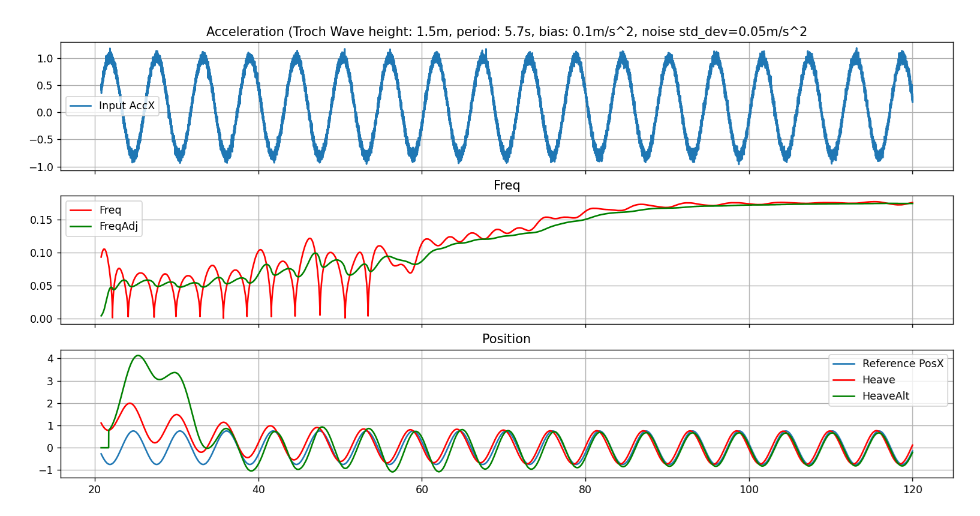980x516 pixels.
Task: Click x-axis tick label 20
Action: (95, 490)
